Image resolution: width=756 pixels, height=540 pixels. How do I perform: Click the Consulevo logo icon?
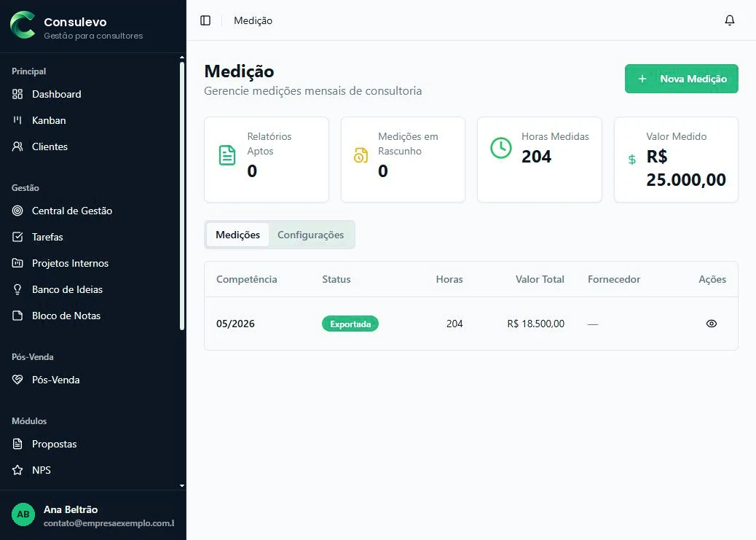(x=23, y=25)
